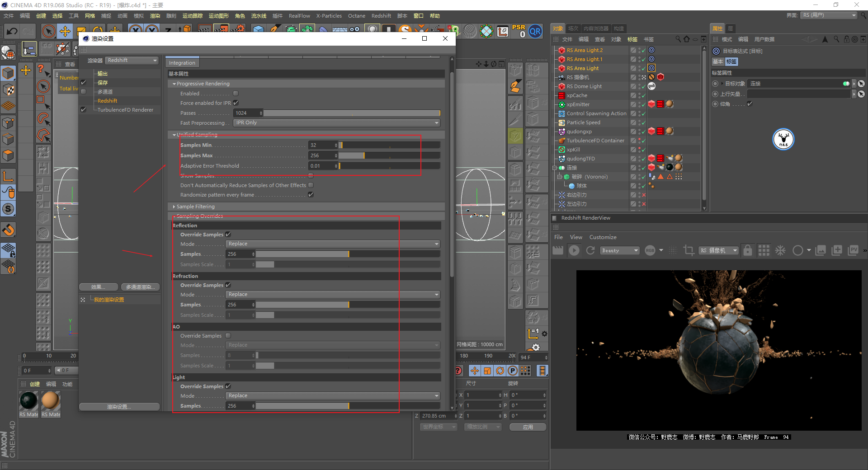Adjust the Passes slider
Image resolution: width=868 pixels, height=470 pixels.
(352, 113)
